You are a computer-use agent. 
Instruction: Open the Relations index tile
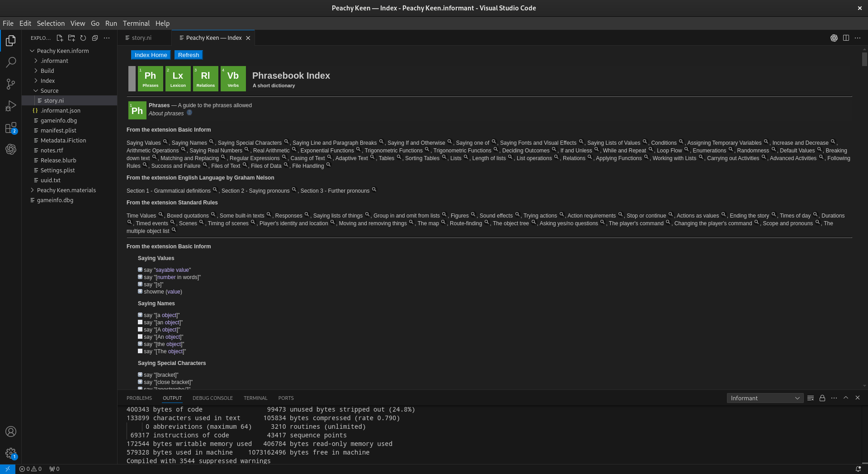point(206,79)
